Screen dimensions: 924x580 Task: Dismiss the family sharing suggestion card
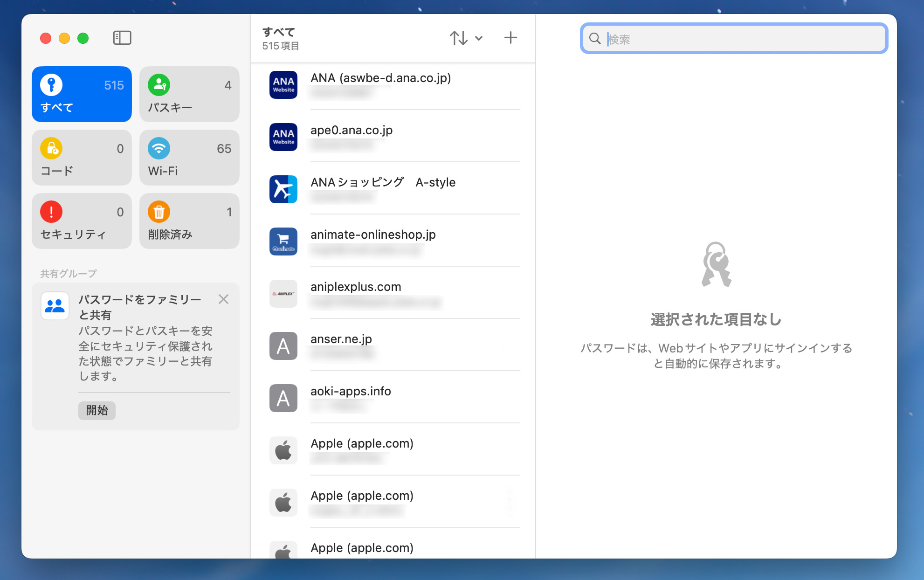pos(223,299)
